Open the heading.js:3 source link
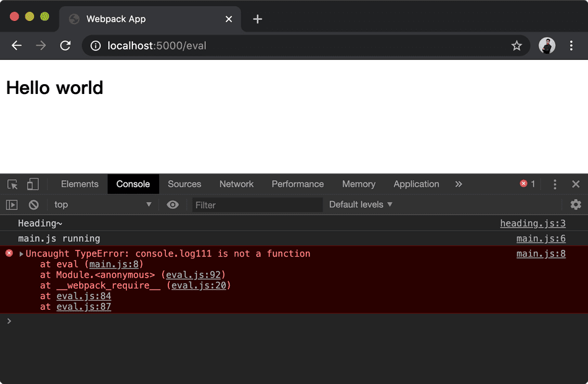The image size is (588, 384). coord(532,223)
